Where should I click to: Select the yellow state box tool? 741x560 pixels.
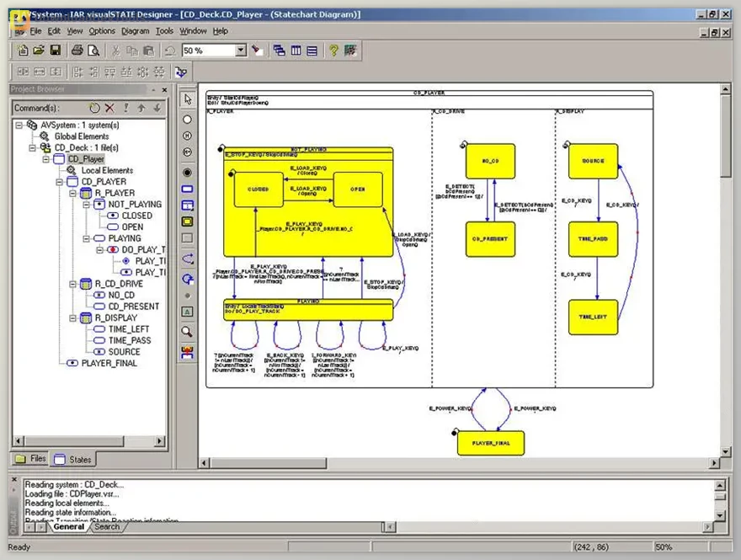tap(187, 221)
